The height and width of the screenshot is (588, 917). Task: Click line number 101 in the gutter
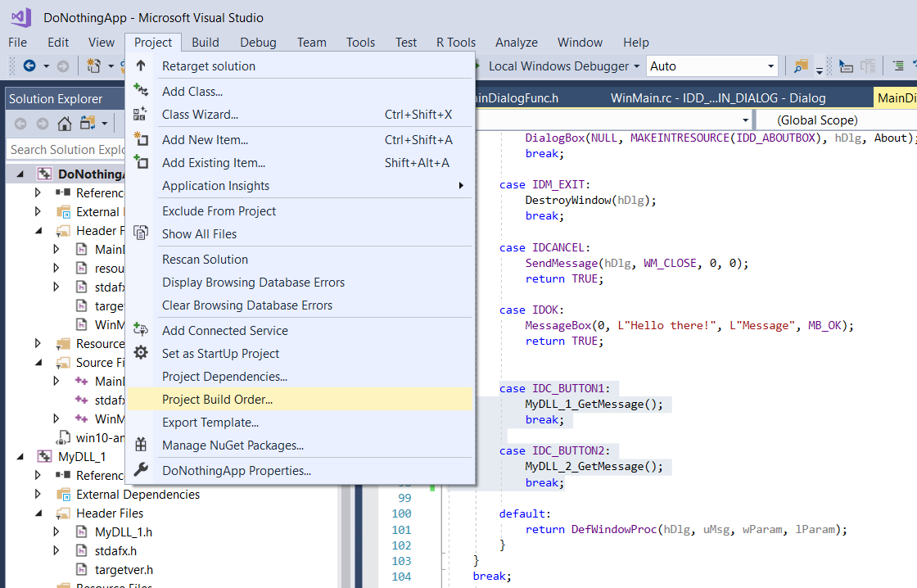pos(401,530)
